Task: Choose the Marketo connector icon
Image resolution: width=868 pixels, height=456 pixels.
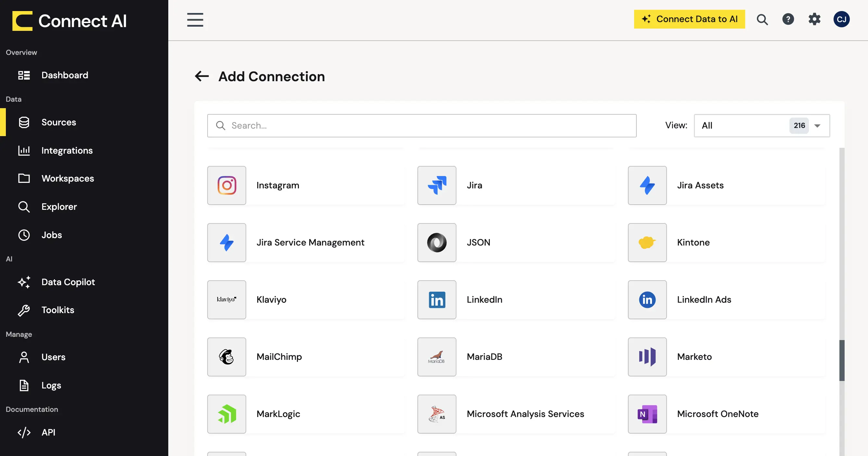Action: click(x=647, y=357)
